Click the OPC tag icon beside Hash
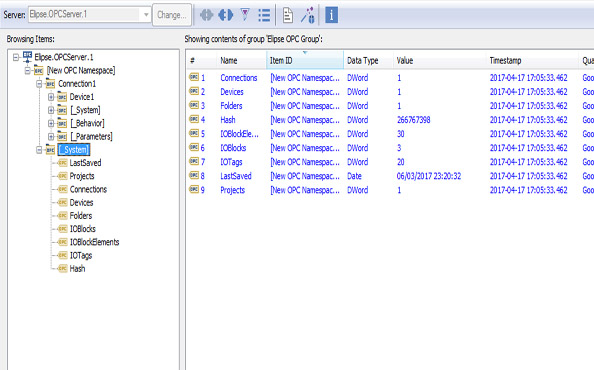This screenshot has width=594, height=370. (63, 269)
